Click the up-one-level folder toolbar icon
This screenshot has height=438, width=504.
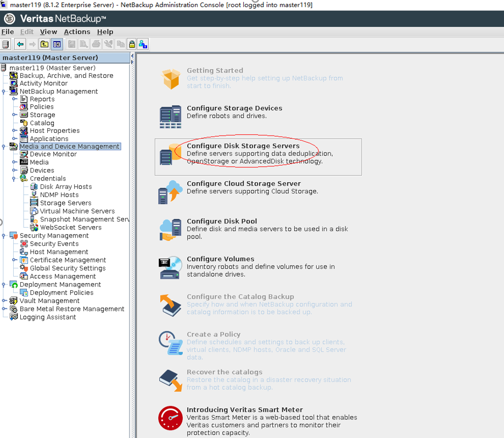point(44,44)
